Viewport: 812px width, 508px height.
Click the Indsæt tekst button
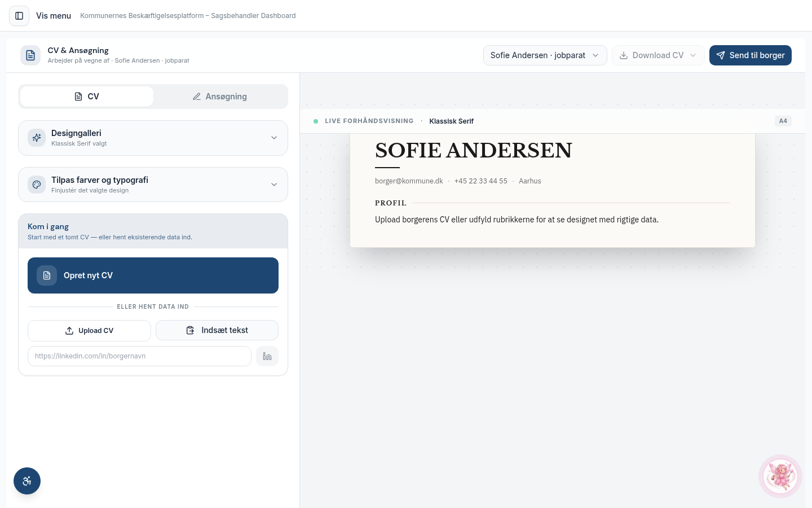coord(217,331)
